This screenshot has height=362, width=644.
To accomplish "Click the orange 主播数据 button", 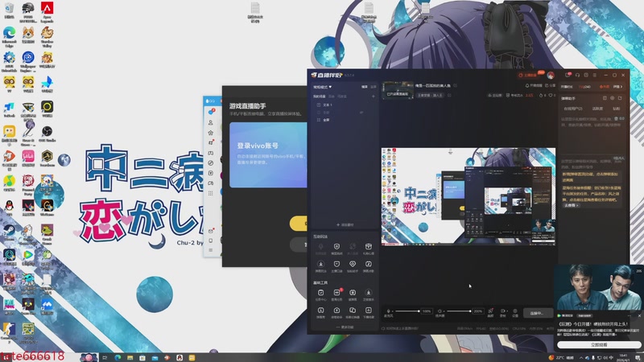I will point(528,76).
